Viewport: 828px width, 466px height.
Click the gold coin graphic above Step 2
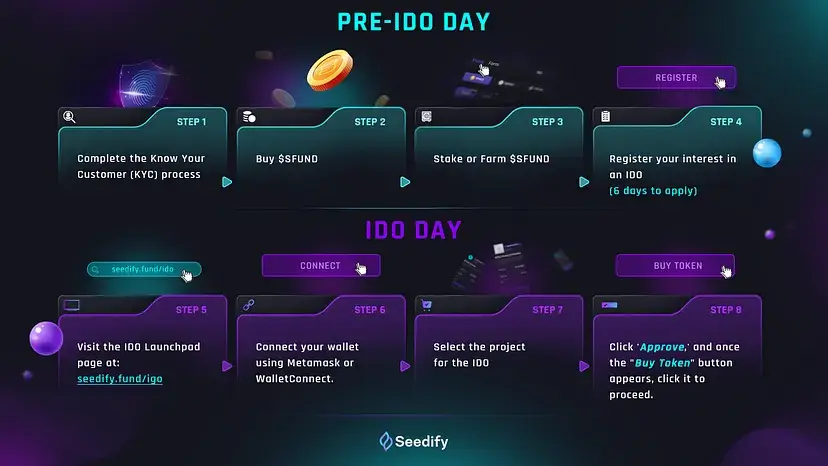click(330, 70)
